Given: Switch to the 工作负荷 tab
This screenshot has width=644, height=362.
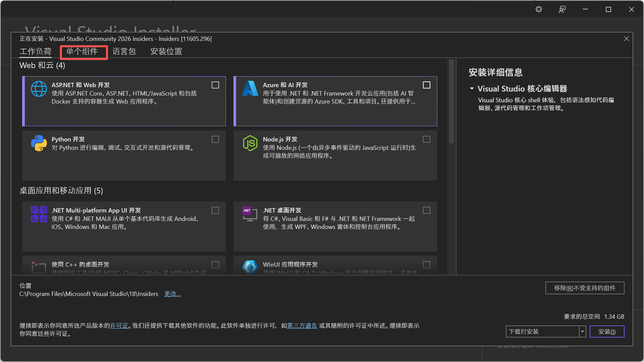Looking at the screenshot, I should [x=36, y=52].
